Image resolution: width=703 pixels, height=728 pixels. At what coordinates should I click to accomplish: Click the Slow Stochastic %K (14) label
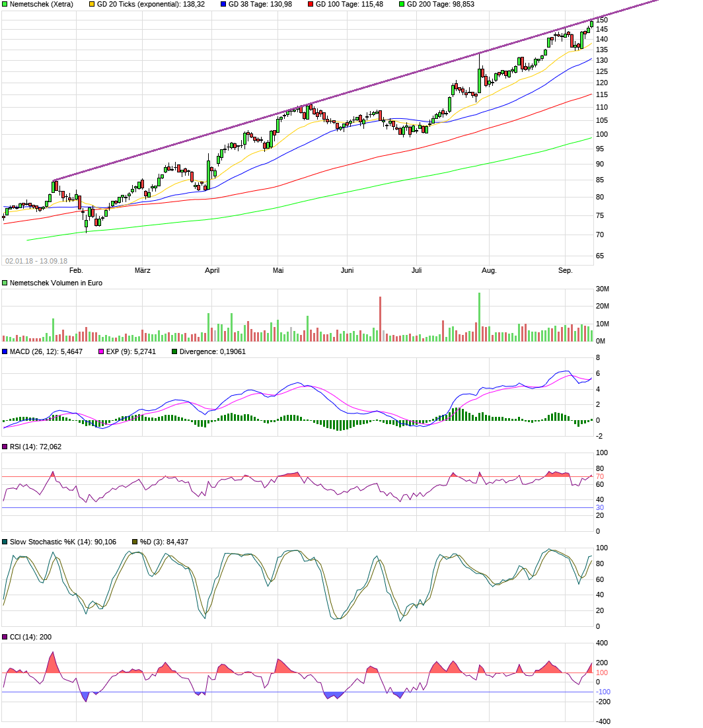[63, 542]
